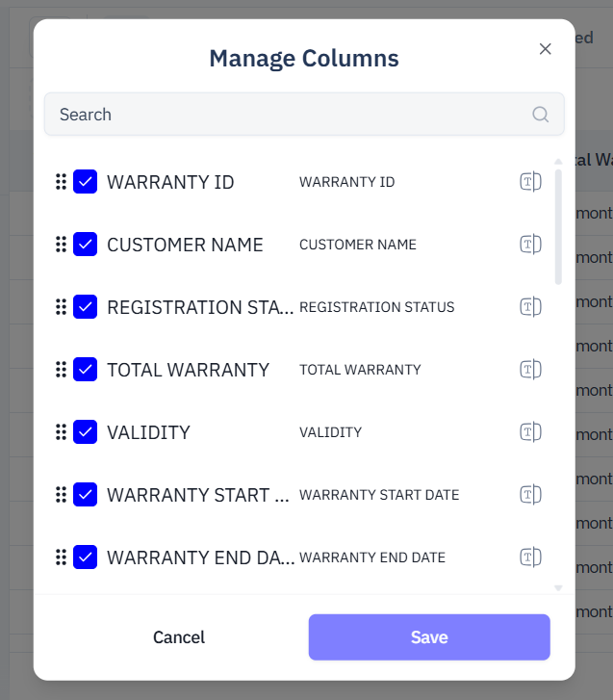This screenshot has width=613, height=700.
Task: Click the scrollbar down arrow
Action: tap(558, 588)
